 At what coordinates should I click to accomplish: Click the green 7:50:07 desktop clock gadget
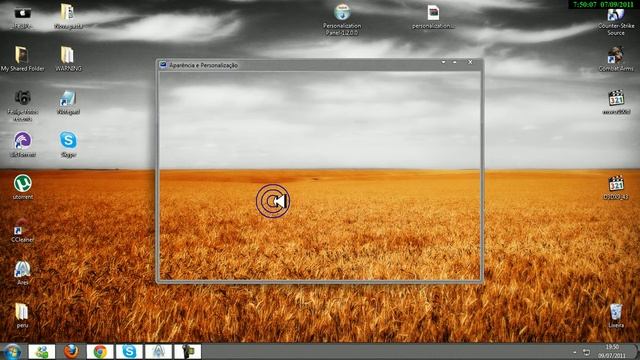tap(603, 4)
